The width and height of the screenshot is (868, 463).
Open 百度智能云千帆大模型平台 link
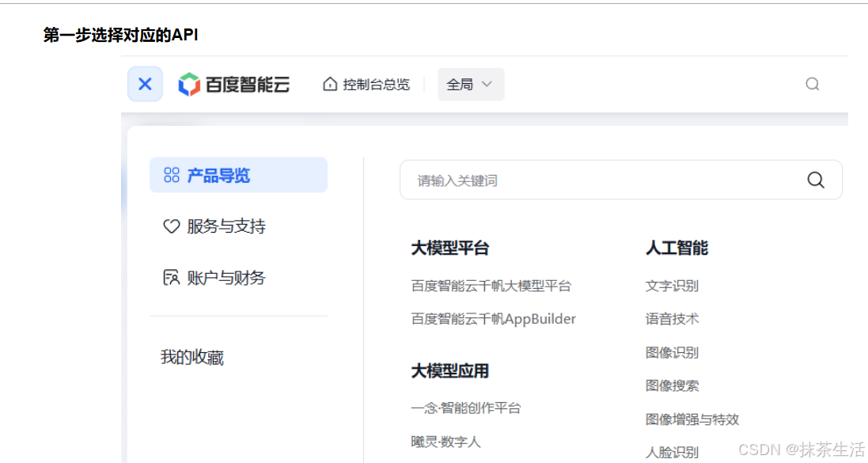[491, 286]
